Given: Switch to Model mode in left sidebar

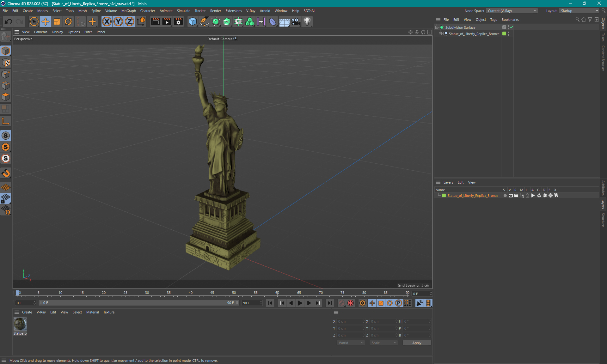Looking at the screenshot, I should tap(6, 51).
